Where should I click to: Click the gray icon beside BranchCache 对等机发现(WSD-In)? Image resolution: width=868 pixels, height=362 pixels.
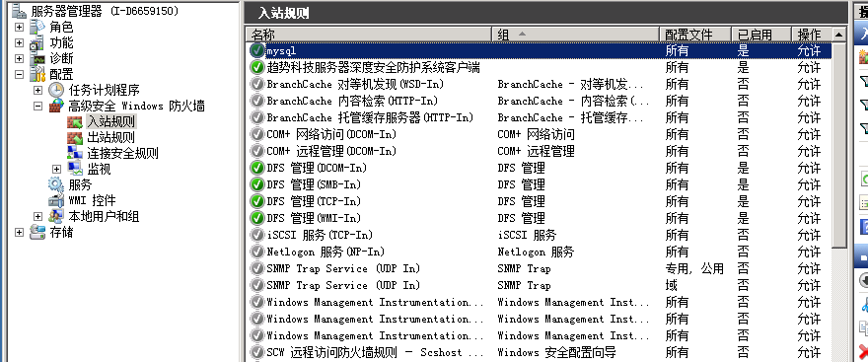click(256, 84)
